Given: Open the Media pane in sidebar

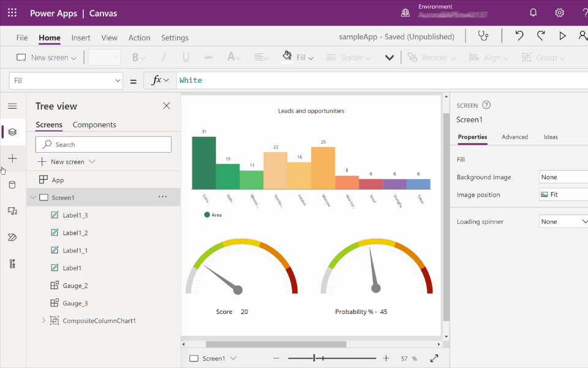Looking at the screenshot, I should [12, 211].
